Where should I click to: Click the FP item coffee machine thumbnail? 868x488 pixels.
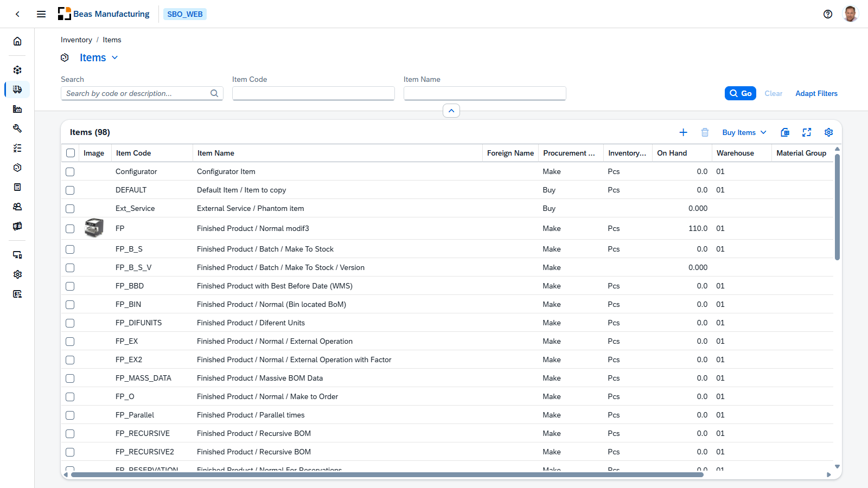pyautogui.click(x=94, y=228)
